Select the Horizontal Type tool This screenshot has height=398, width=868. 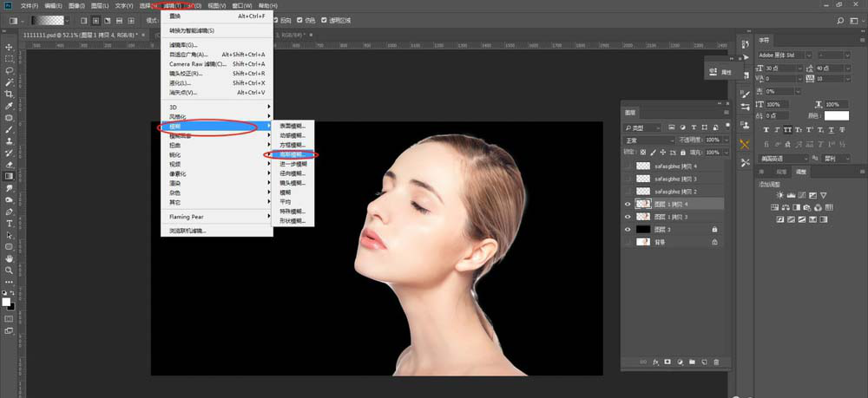tap(10, 223)
